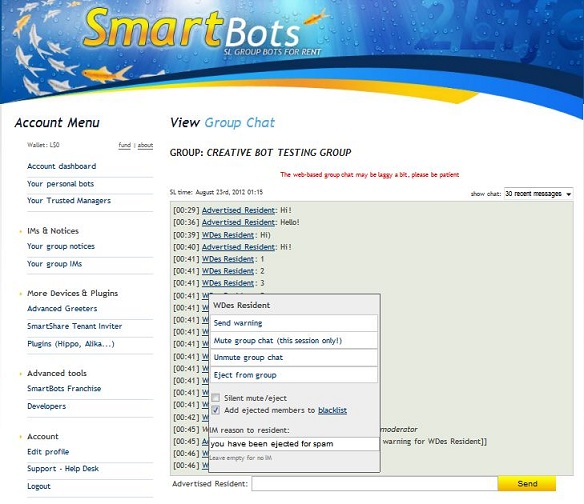Click the Wallet balance text
The width and height of the screenshot is (584, 504).
tap(43, 145)
